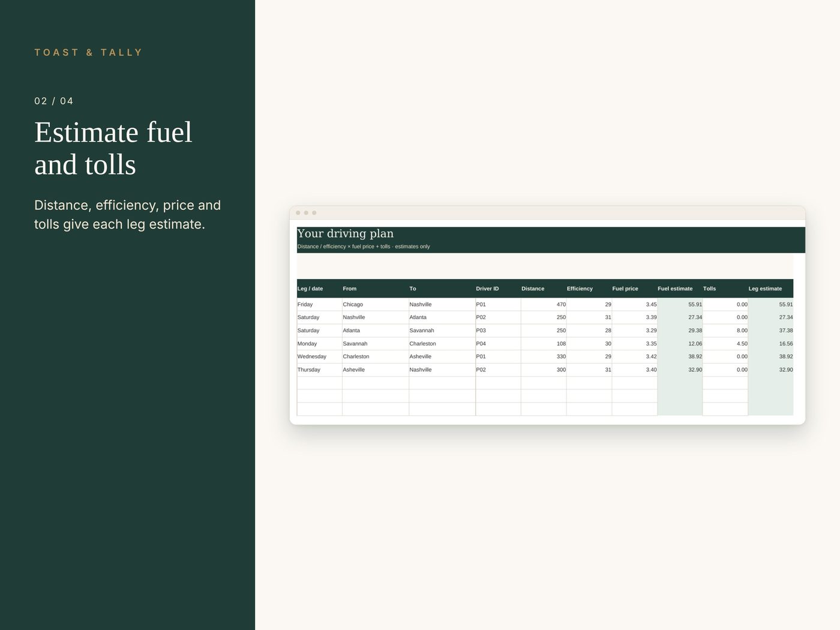Select the tolls cell showing 8.00
The image size is (840, 630).
click(x=725, y=331)
